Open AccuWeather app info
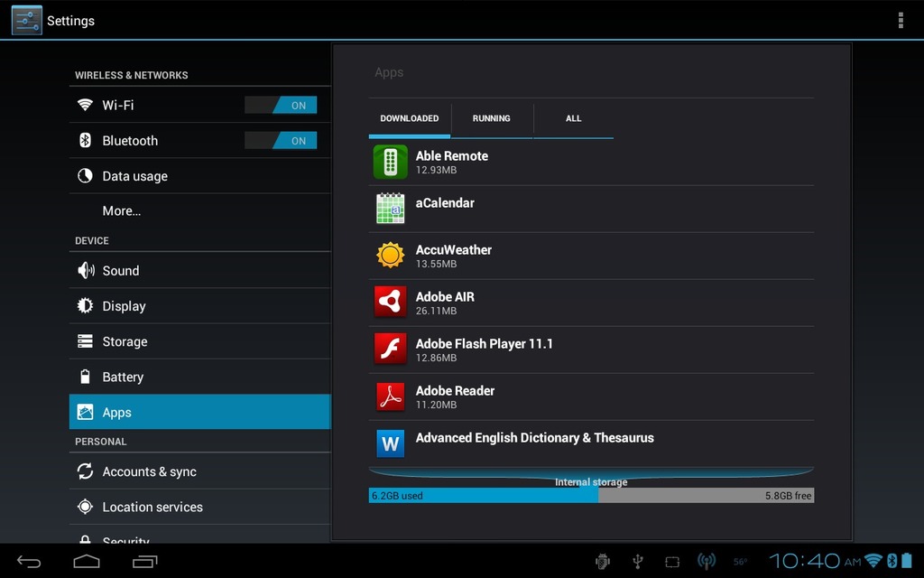The image size is (924, 578). pos(591,256)
